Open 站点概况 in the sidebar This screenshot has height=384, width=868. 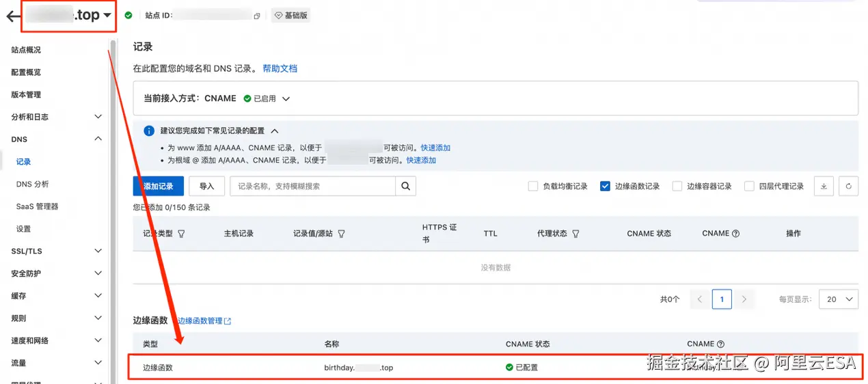click(26, 50)
